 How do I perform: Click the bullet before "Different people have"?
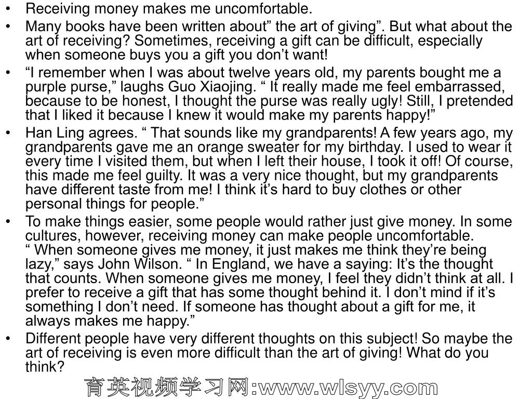click(x=8, y=339)
